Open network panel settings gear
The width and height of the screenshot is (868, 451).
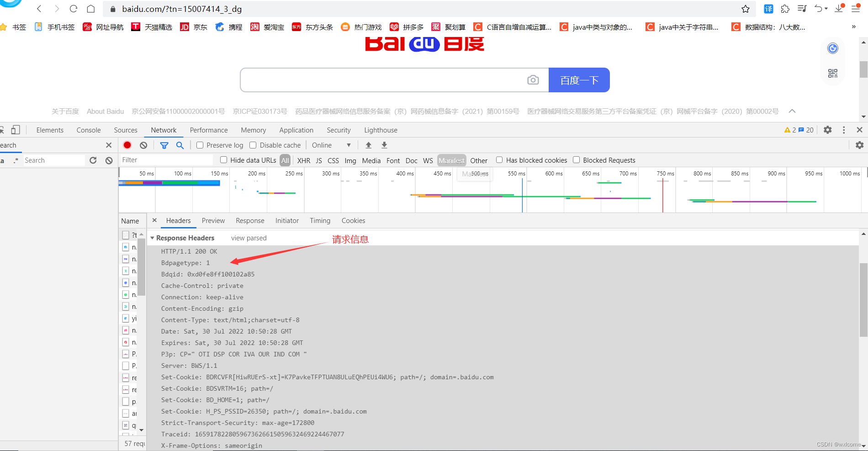[x=859, y=145]
